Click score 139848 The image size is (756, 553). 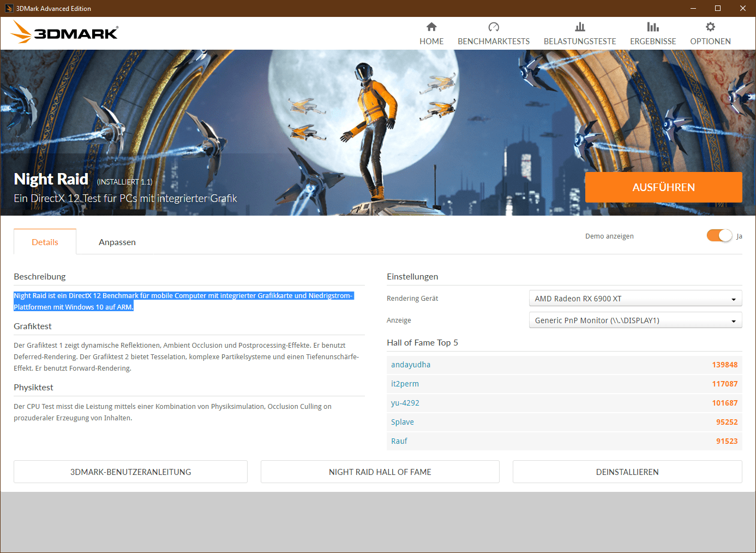coord(725,365)
